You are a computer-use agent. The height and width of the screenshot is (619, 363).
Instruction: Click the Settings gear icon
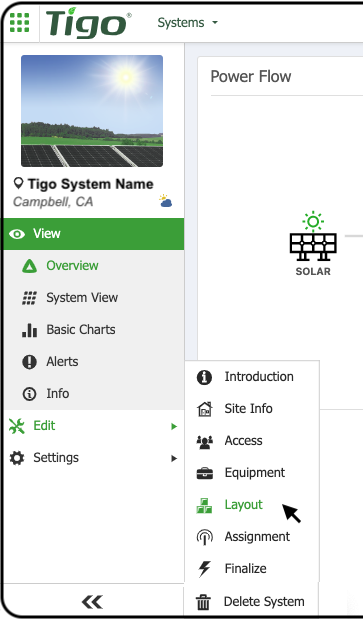(x=17, y=458)
